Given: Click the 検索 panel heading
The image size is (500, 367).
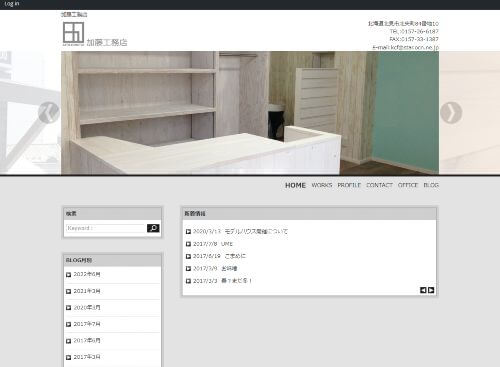Looking at the screenshot, I should (x=71, y=214).
